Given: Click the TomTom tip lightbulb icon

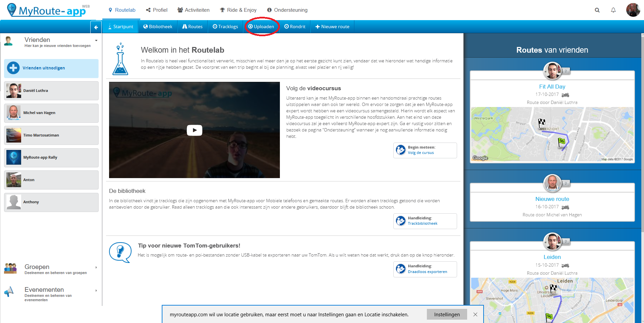Looking at the screenshot, I should click(x=120, y=252).
